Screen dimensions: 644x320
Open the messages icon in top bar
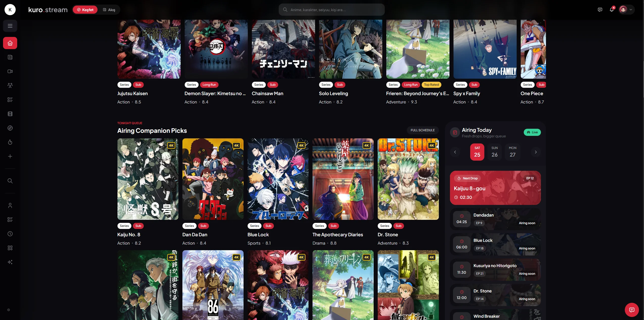click(x=600, y=10)
